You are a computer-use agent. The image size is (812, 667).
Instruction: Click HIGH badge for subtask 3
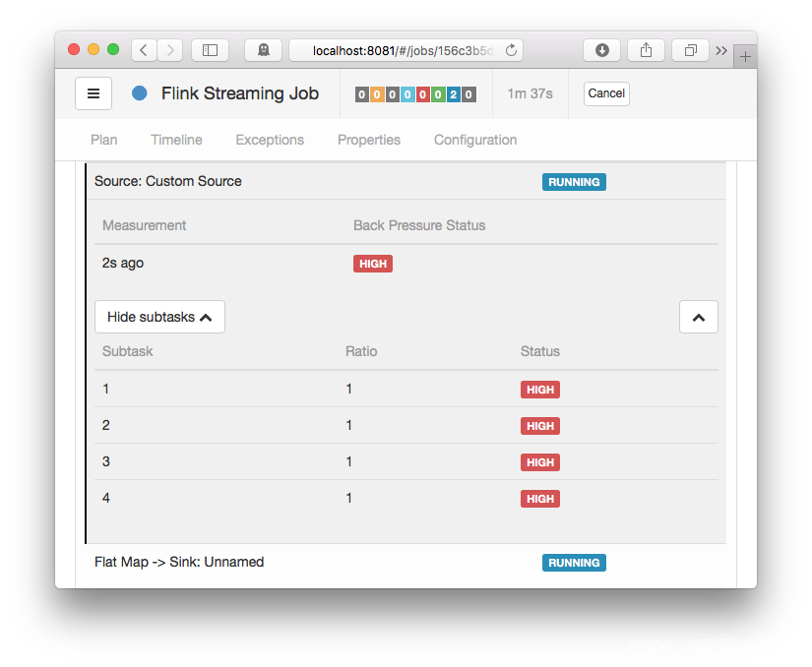click(540, 462)
